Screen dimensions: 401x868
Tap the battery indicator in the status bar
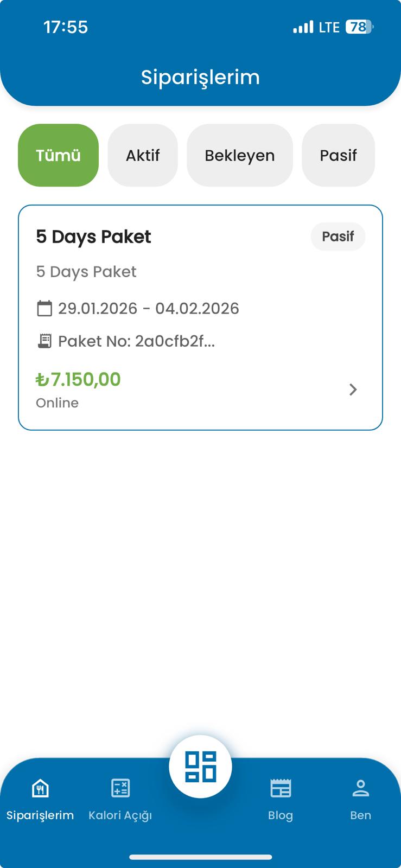[359, 27]
